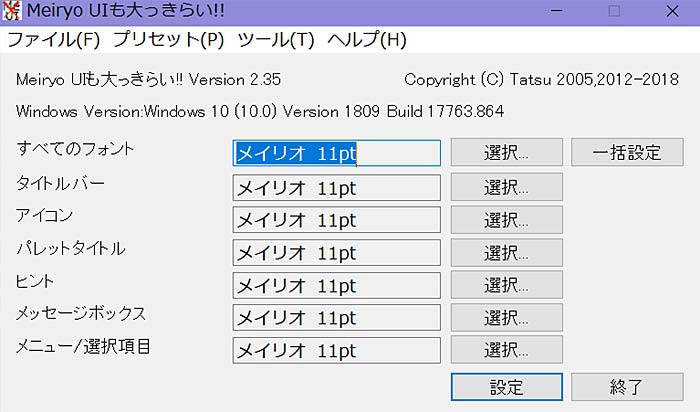Choose font for すべてのフォント via 選択...
The width and height of the screenshot is (700, 412).
pyautogui.click(x=507, y=152)
